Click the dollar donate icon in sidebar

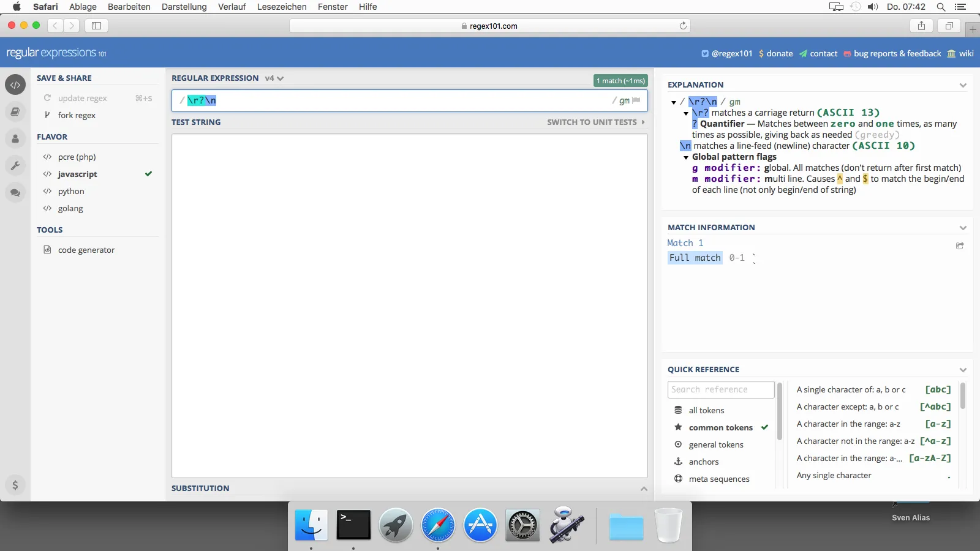coord(15,485)
